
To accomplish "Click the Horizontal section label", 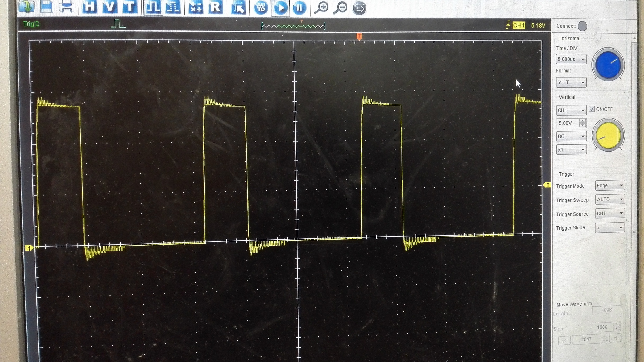I will coord(569,38).
